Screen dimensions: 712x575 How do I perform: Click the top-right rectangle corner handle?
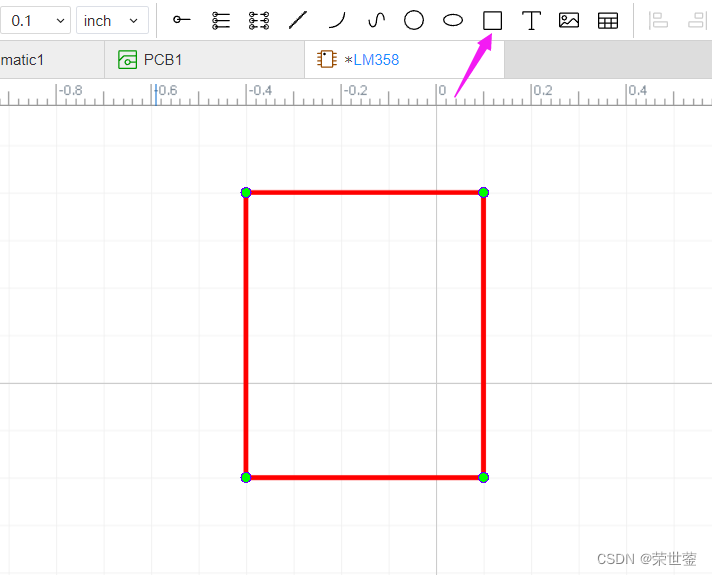(x=484, y=193)
